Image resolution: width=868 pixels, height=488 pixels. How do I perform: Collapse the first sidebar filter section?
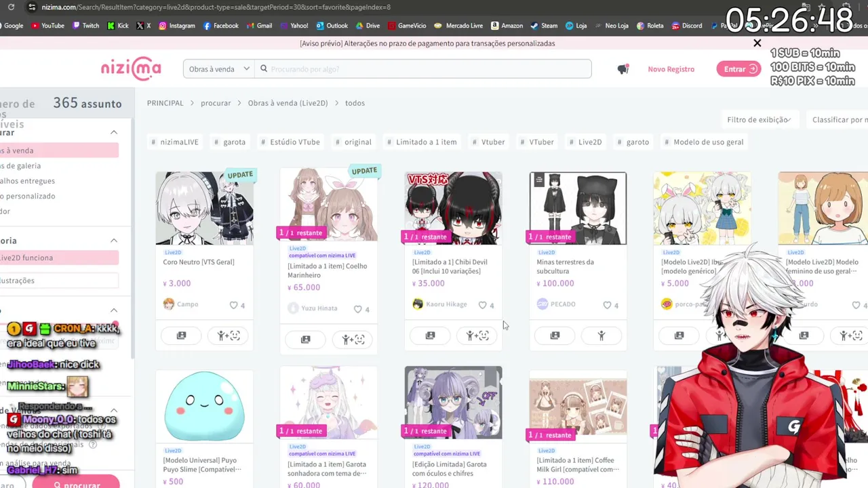click(x=114, y=132)
